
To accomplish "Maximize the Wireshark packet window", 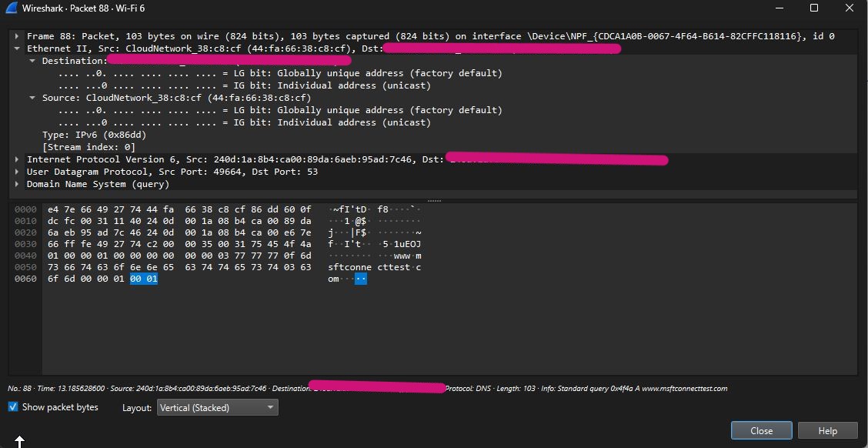I will 814,8.
